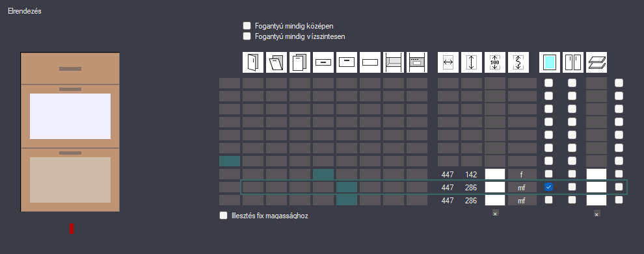Enable Fogantyú mindig középen checkbox
The height and width of the screenshot is (254, 644).
(247, 26)
